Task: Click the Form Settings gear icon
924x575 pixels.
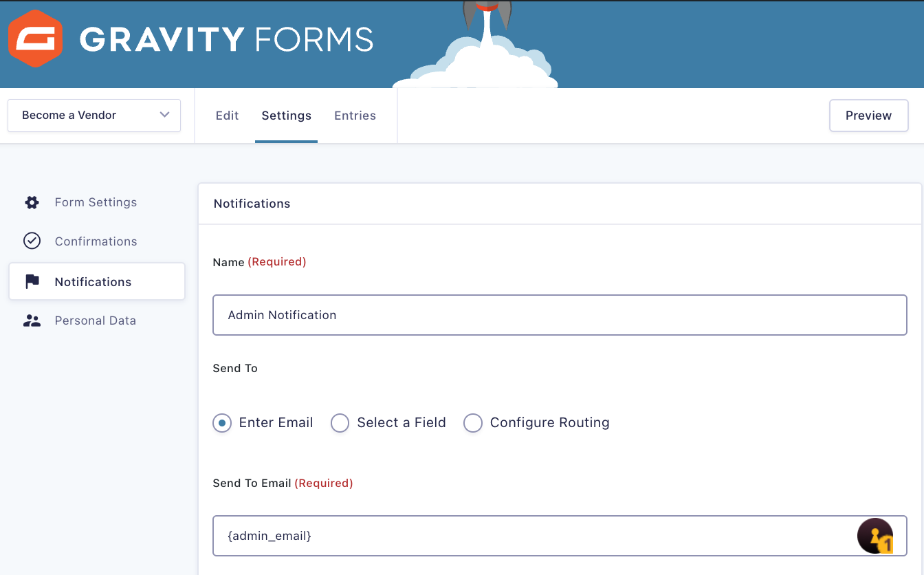Action: click(32, 202)
